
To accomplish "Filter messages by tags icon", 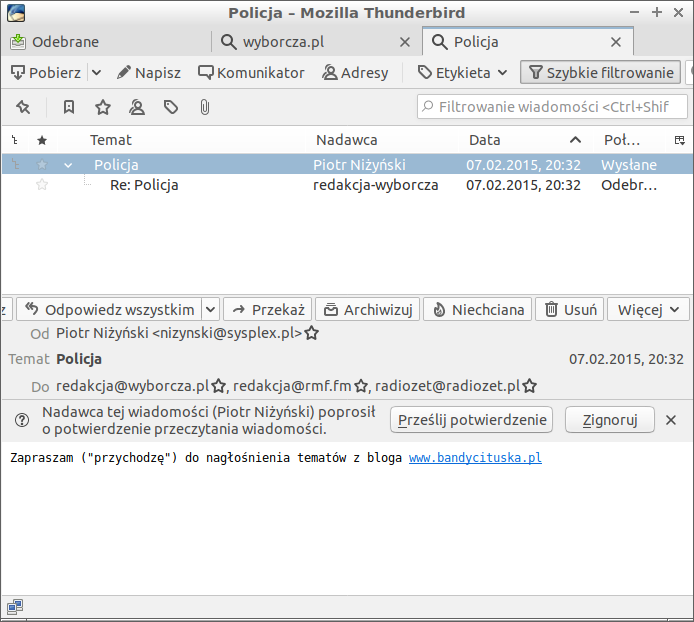I will click(x=171, y=107).
